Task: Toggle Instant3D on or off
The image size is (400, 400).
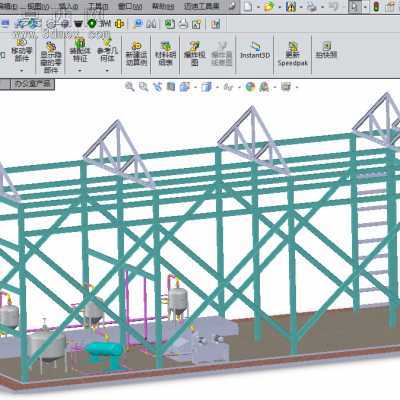Action: [x=255, y=51]
